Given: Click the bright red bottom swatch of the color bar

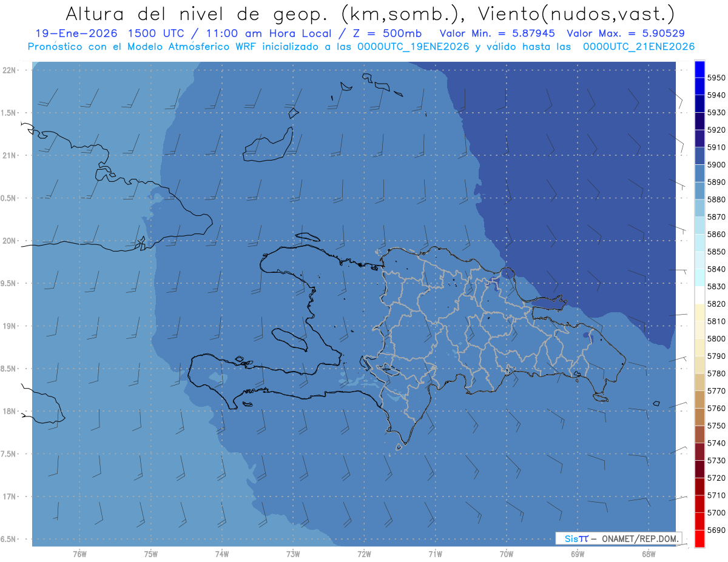Looking at the screenshot, I should click(699, 538).
